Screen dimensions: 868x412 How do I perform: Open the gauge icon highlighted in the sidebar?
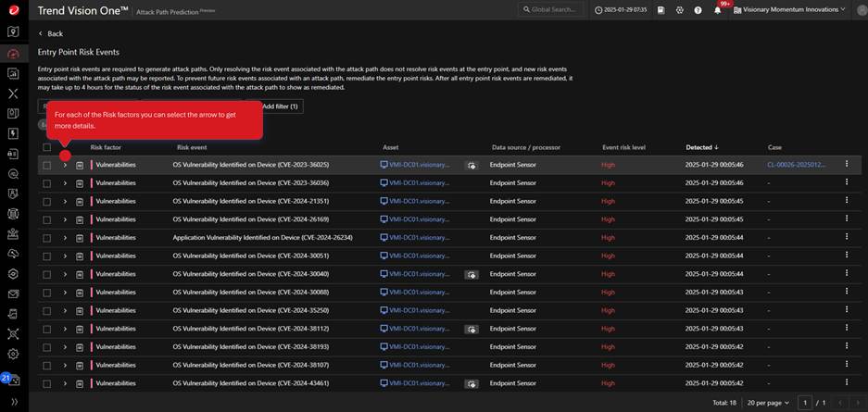pyautogui.click(x=13, y=54)
